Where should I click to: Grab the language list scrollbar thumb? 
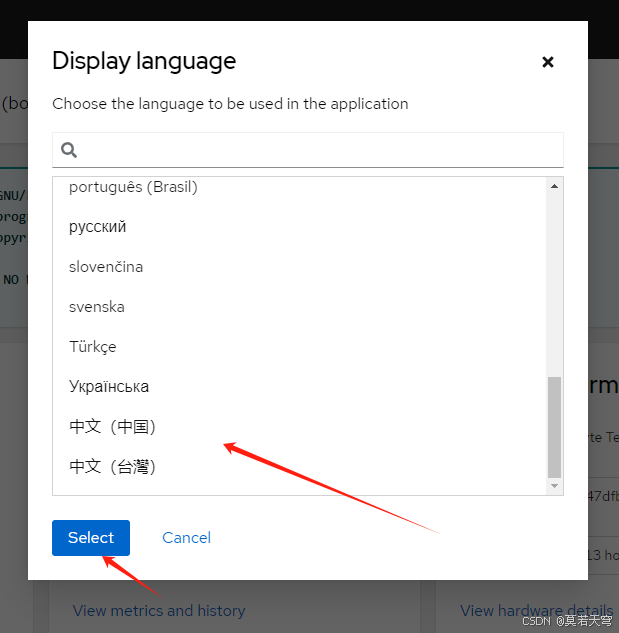click(554, 427)
